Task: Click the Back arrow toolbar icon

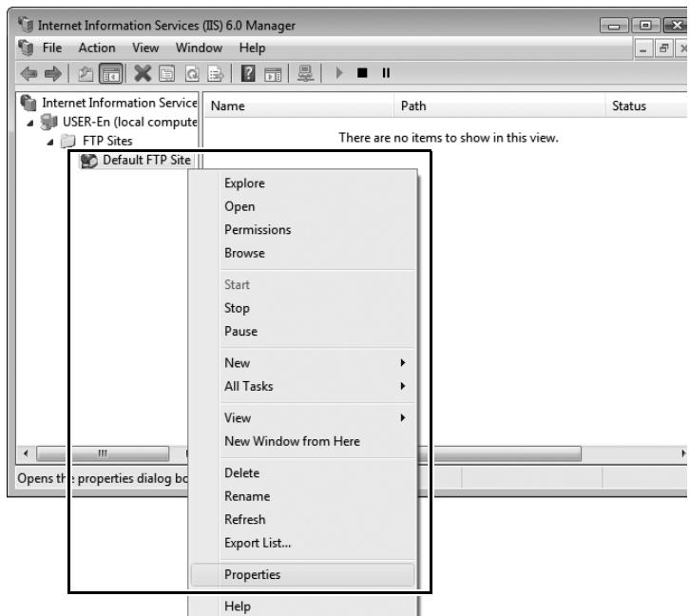Action: pos(29,73)
